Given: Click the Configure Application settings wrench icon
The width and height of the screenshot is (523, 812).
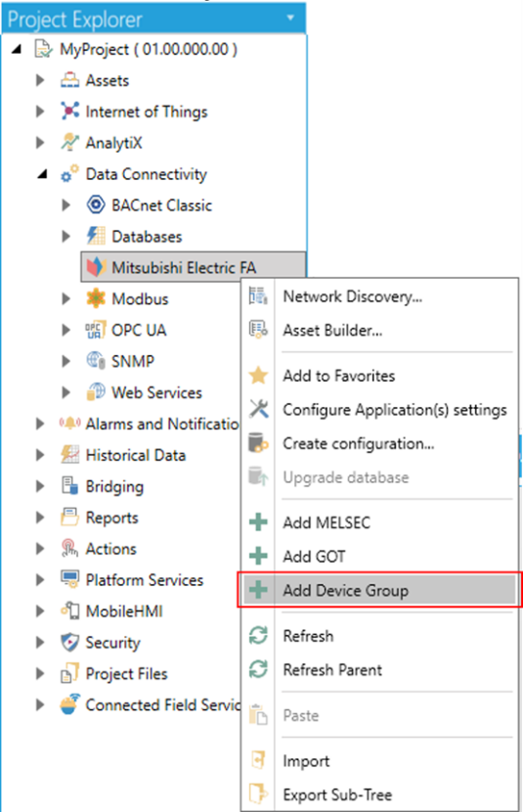Looking at the screenshot, I should point(258,409).
